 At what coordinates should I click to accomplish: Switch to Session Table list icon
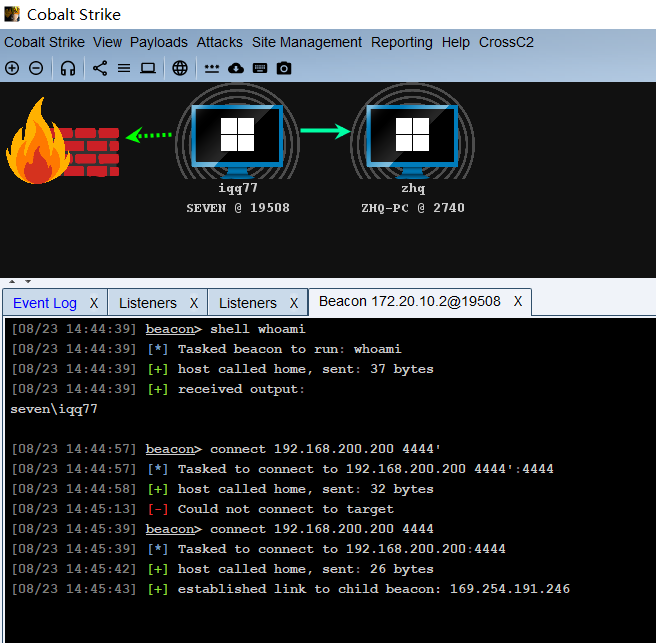(x=124, y=68)
